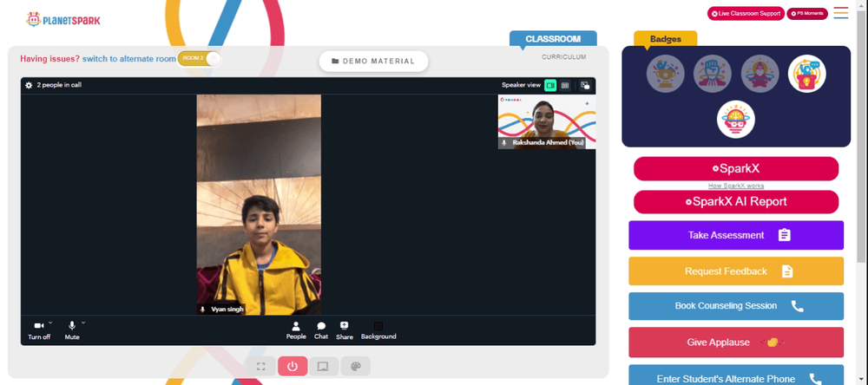
Task: Click the fullscreen expand icon below video
Action: [x=261, y=366]
